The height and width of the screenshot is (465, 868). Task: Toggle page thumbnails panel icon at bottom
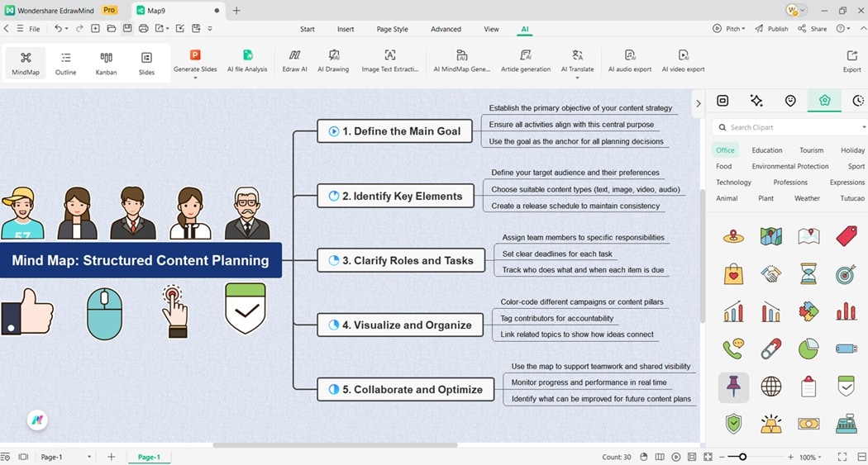click(x=23, y=457)
